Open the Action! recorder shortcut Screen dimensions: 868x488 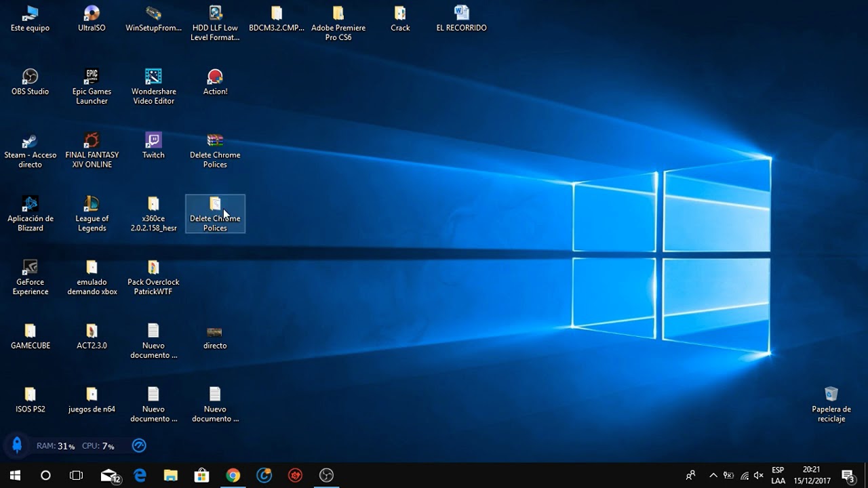[x=215, y=83]
